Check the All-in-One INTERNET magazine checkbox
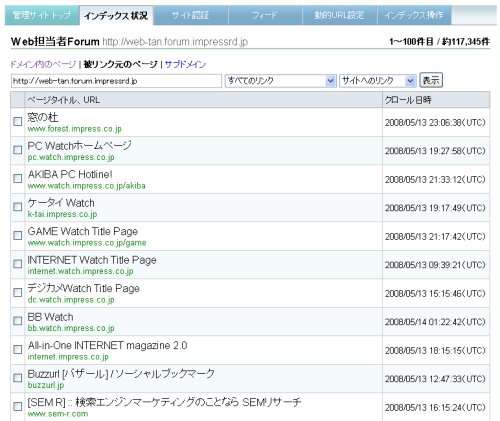Viewport: 500px width, 421px height. click(18, 350)
